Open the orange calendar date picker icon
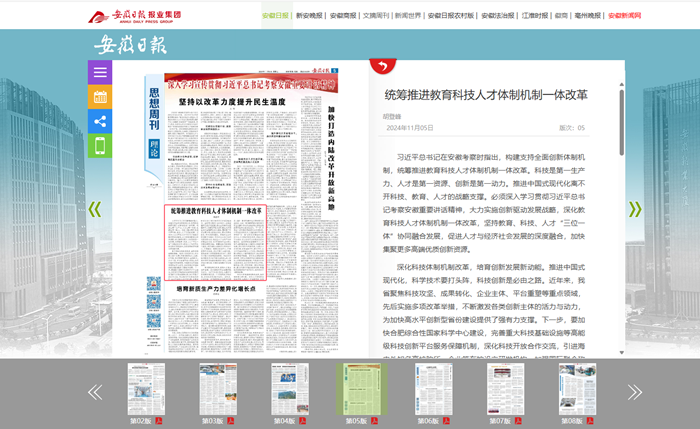Viewport: 700px width, 429px height. pos(99,97)
